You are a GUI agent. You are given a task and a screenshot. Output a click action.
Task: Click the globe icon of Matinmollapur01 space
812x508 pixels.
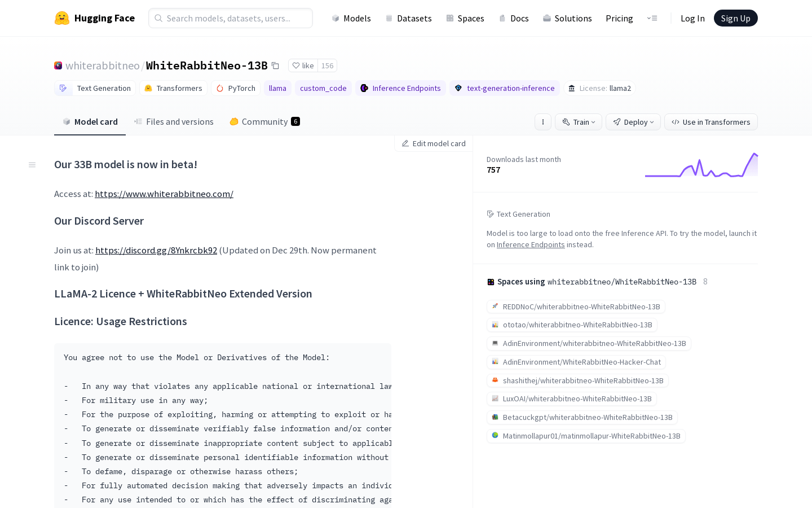[x=495, y=436]
